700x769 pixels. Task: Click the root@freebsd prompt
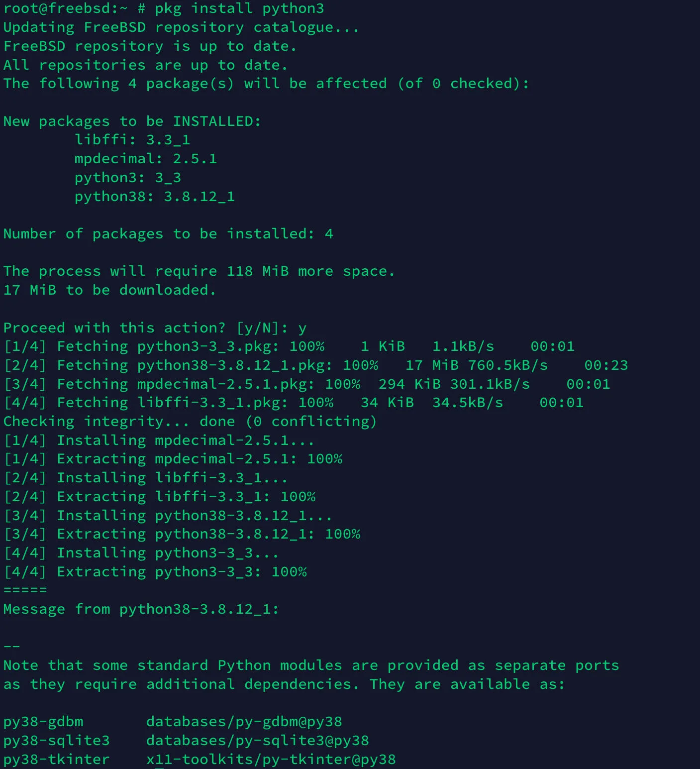click(65, 9)
